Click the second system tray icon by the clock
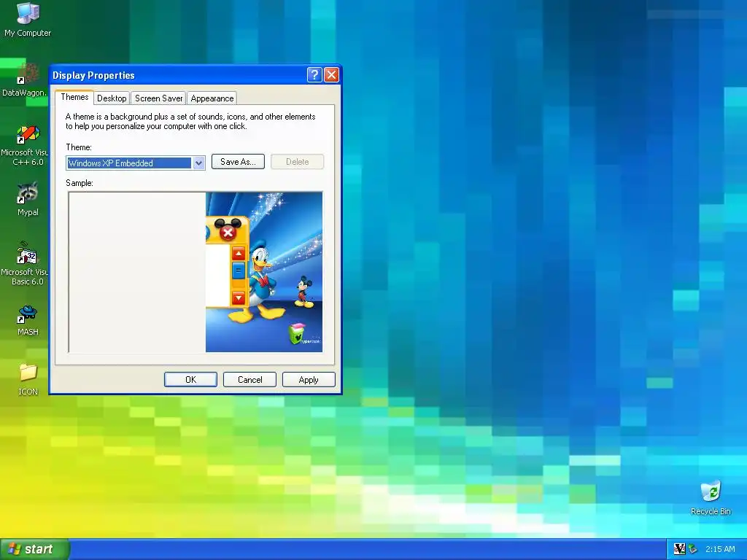The image size is (747, 560). [693, 549]
